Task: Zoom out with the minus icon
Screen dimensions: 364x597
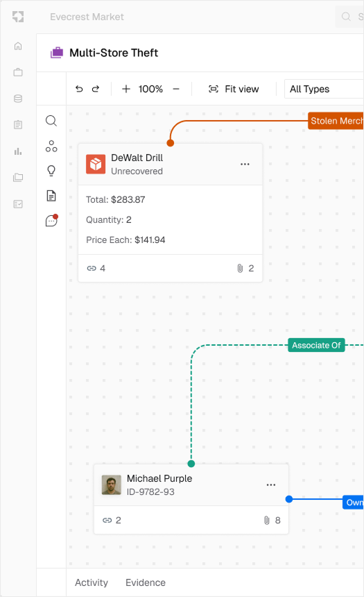Action: tap(176, 89)
